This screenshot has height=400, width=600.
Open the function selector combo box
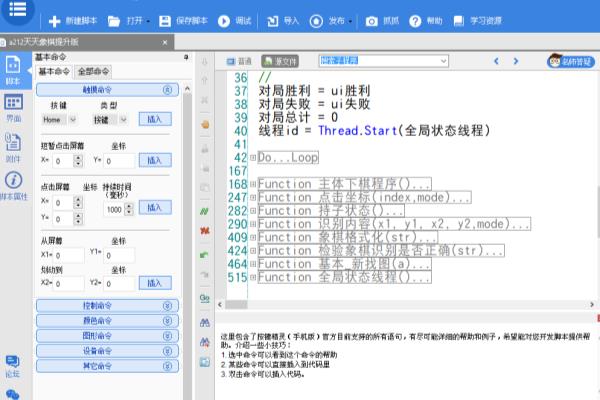pyautogui.click(x=383, y=61)
